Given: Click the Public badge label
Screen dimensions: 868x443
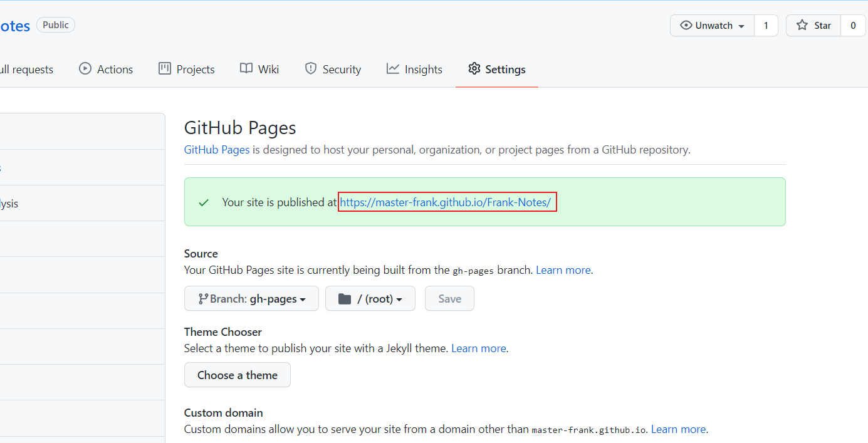Looking at the screenshot, I should [56, 25].
